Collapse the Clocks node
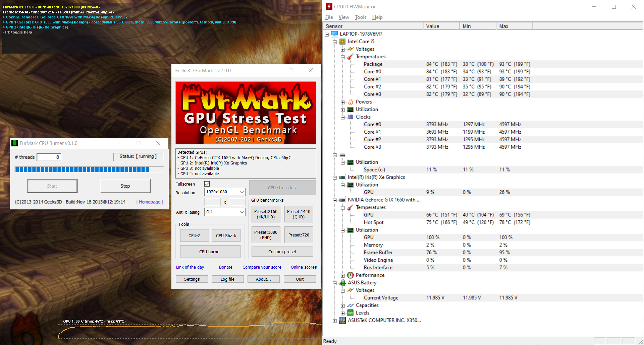This screenshot has height=345, width=644. pyautogui.click(x=343, y=117)
